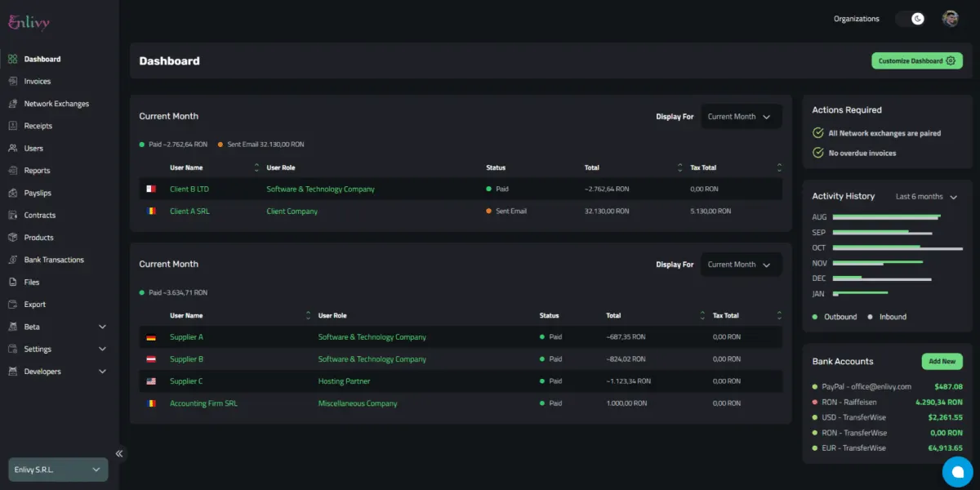The image size is (980, 490).
Task: Open the Last 6 months dropdown
Action: pos(926,197)
